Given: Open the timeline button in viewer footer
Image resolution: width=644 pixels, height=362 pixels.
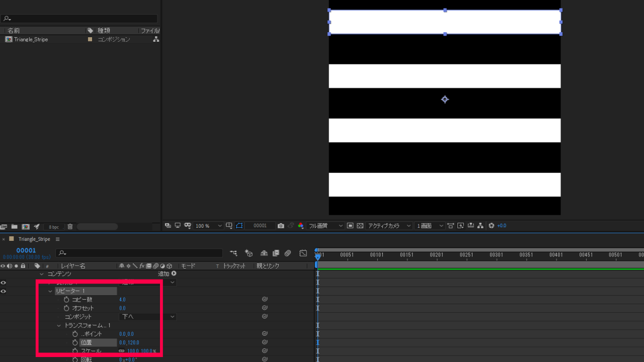Looking at the screenshot, I should point(470,226).
